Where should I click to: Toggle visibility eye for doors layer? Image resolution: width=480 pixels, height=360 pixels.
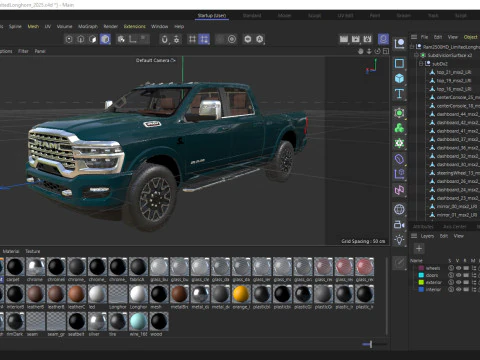[459, 275]
